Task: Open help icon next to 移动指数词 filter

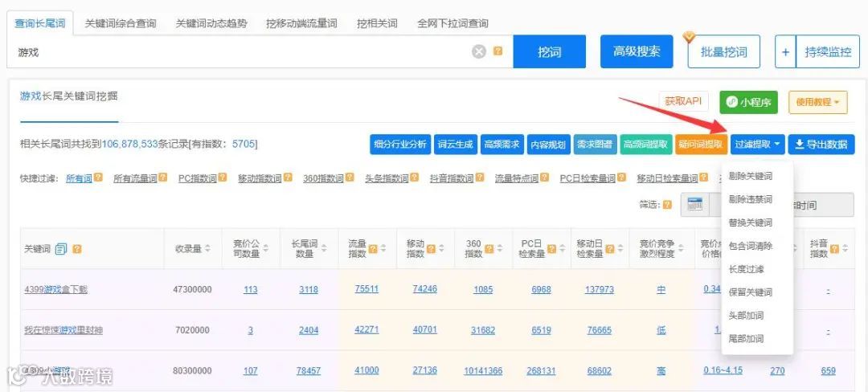Action: [x=288, y=178]
